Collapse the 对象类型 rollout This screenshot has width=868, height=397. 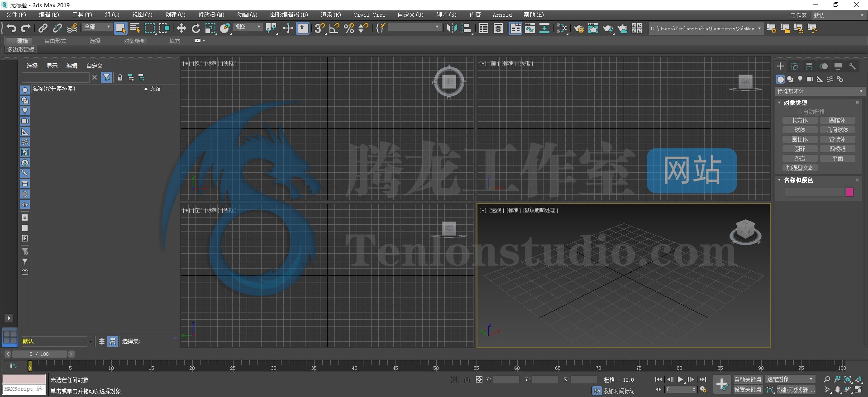tap(795, 103)
